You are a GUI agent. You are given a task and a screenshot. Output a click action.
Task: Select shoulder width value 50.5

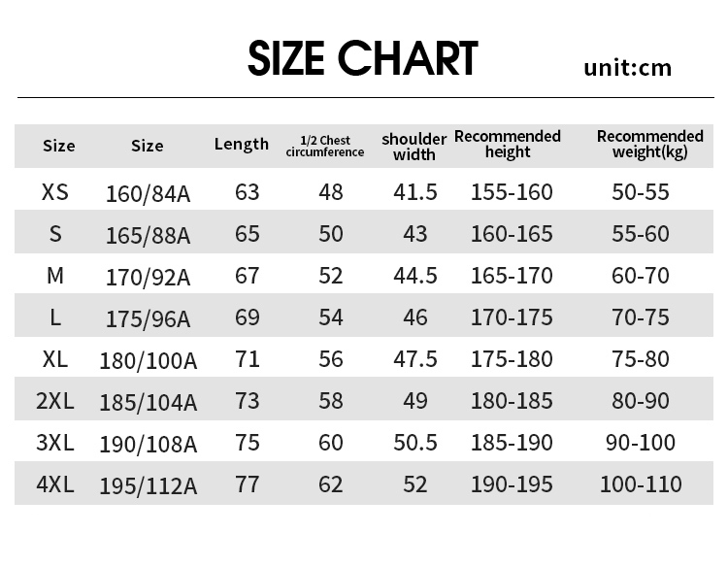(414, 443)
